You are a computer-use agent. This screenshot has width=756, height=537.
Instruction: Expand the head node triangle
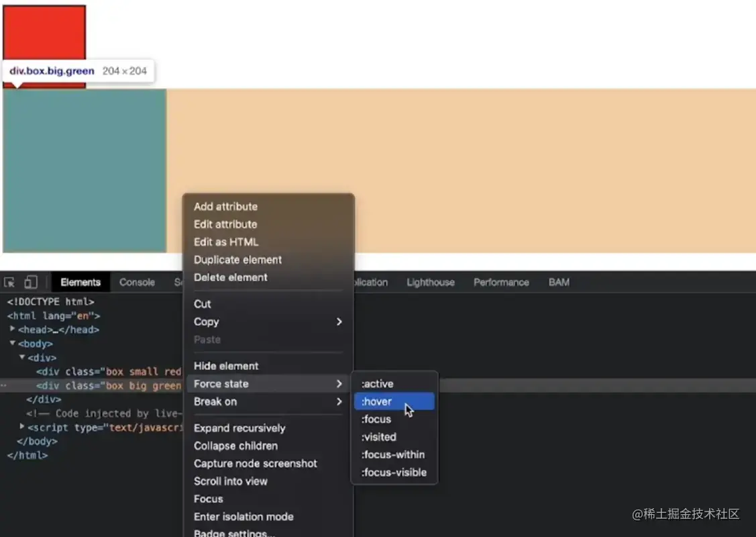pyautogui.click(x=13, y=329)
